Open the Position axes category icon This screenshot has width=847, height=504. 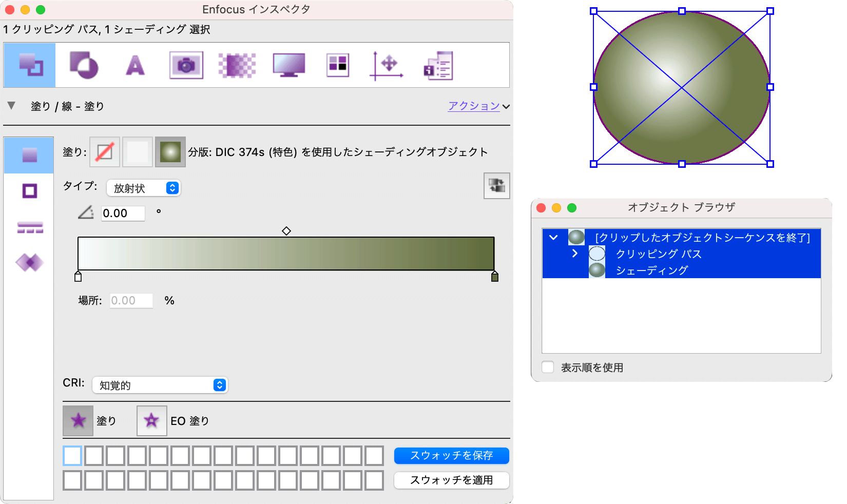click(x=387, y=66)
